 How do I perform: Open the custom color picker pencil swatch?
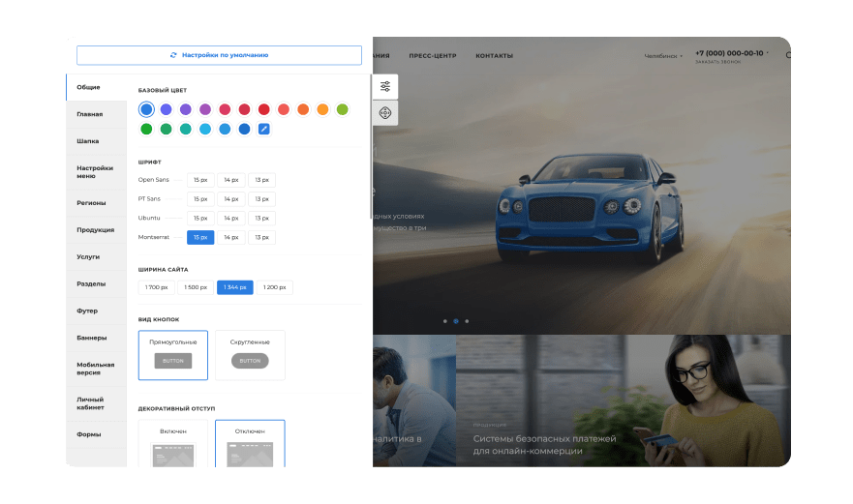264,129
